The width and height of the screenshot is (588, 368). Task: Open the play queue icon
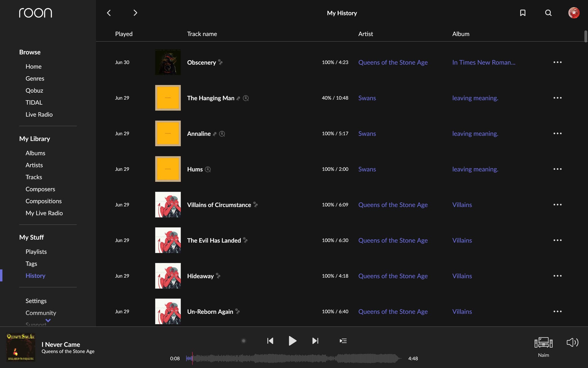point(343,341)
